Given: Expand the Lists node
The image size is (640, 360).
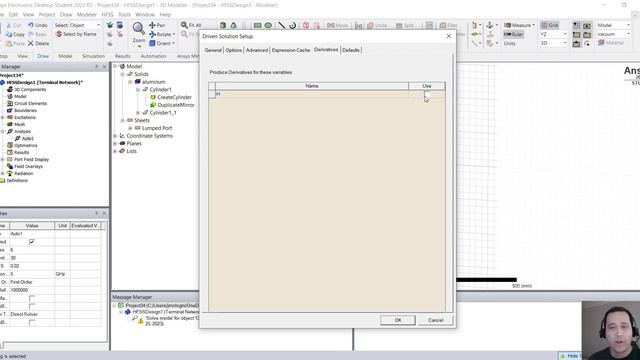Looking at the screenshot, I should click(x=115, y=151).
